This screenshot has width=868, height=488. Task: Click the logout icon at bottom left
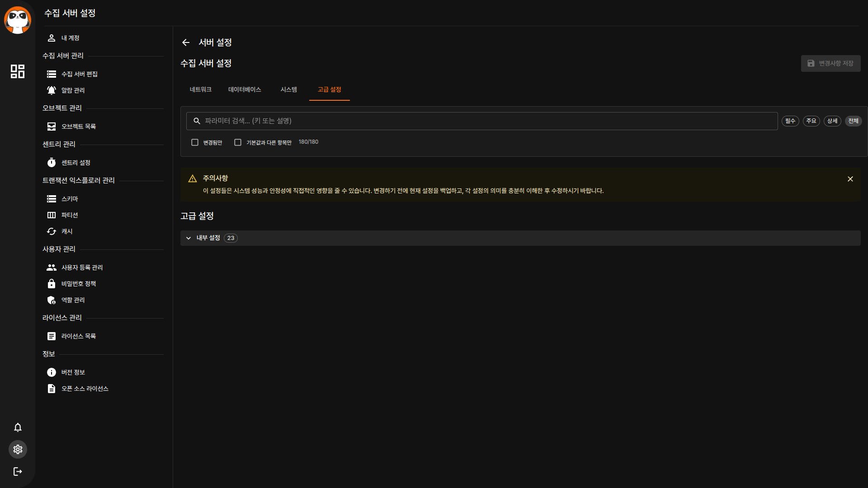pos(18,472)
